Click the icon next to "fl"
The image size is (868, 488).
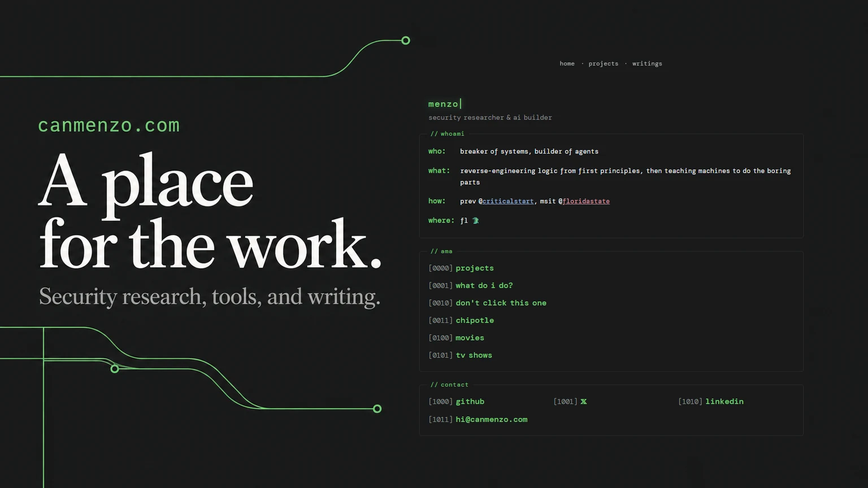pos(475,221)
